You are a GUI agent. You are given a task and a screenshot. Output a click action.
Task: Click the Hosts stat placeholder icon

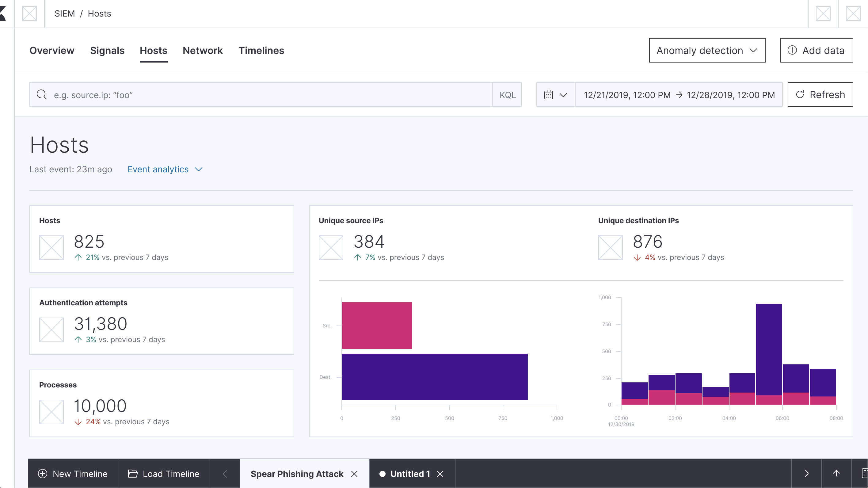click(51, 248)
